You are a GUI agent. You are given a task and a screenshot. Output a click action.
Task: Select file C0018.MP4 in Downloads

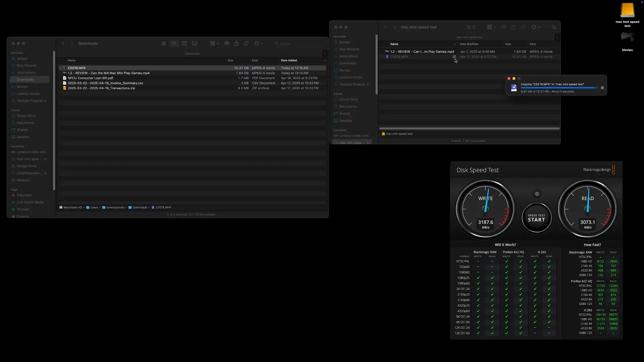click(x=193, y=68)
